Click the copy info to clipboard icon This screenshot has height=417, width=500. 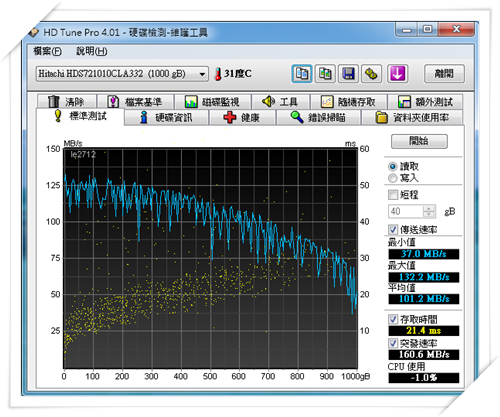coord(302,74)
